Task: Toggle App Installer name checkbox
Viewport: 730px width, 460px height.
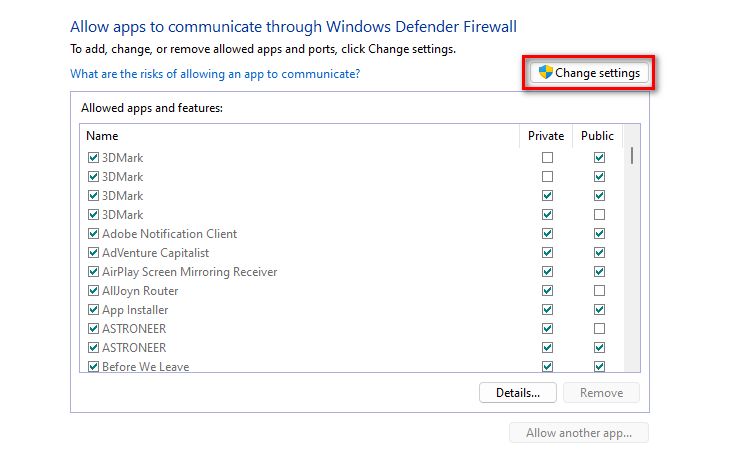Action: [x=93, y=310]
